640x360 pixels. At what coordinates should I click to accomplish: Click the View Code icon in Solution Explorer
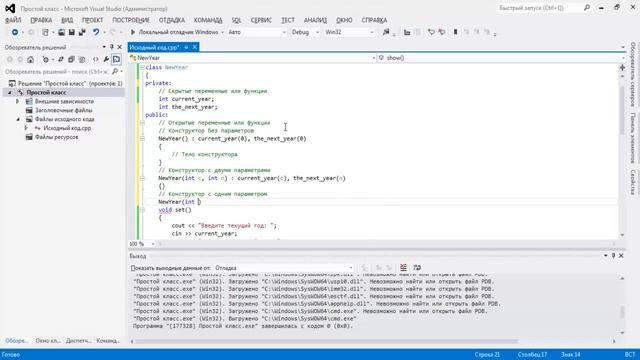point(96,60)
